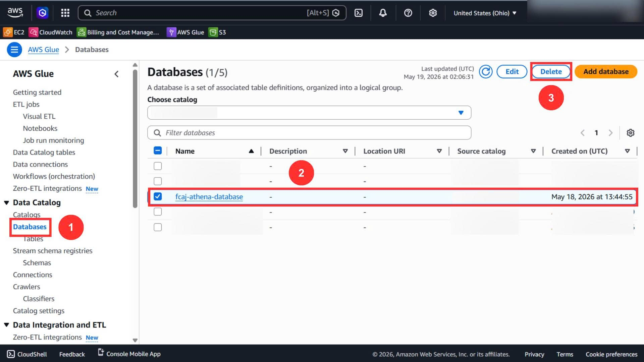Select Databases in the sidebar
This screenshot has width=644, height=362.
(x=30, y=227)
